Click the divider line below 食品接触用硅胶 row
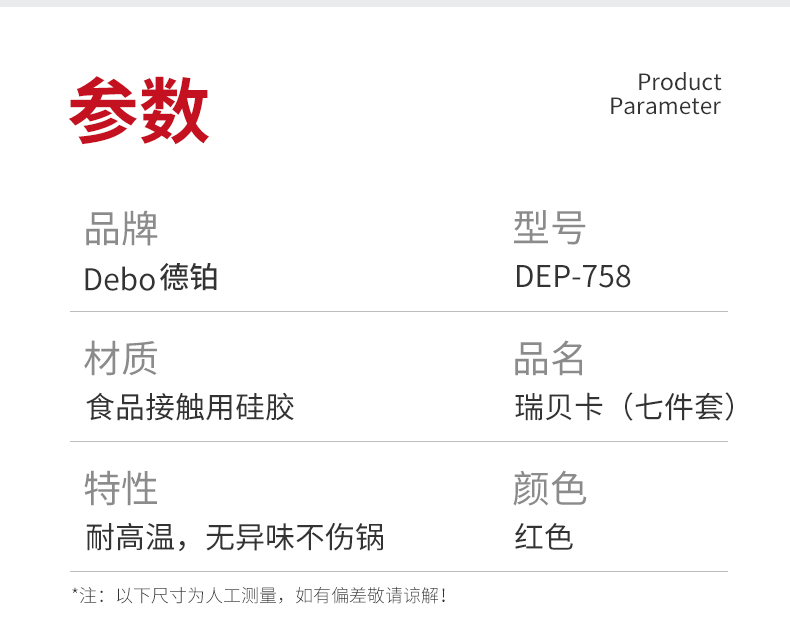Image resolution: width=790 pixels, height=618 pixels. [398, 441]
